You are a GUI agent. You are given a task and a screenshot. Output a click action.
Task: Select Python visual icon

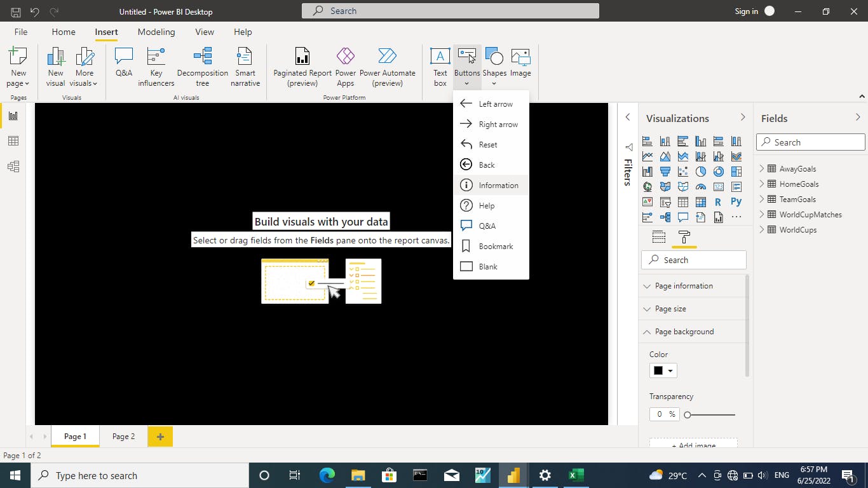pos(736,201)
